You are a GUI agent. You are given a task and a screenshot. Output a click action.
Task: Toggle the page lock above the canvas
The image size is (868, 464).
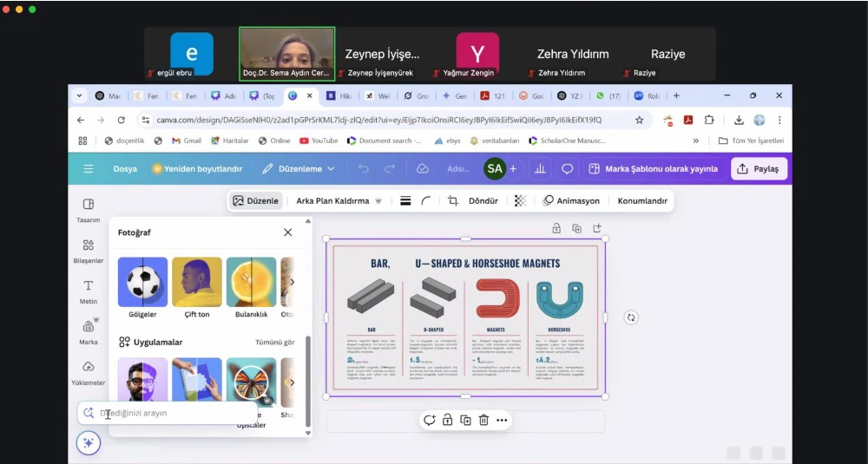coord(556,229)
